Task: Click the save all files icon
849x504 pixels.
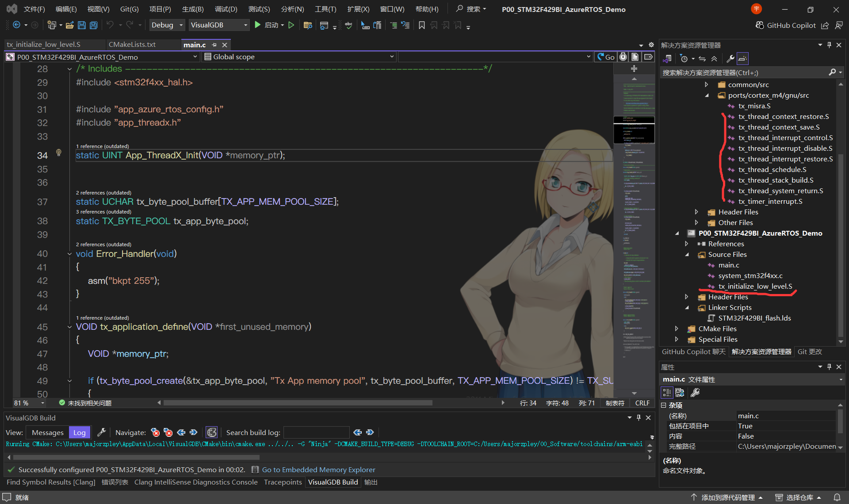Action: click(x=93, y=25)
